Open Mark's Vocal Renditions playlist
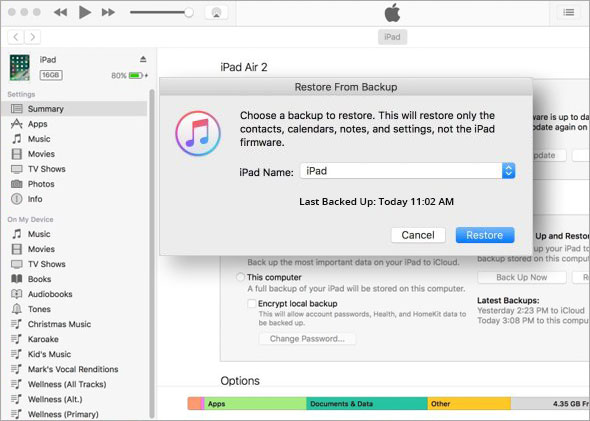This screenshot has height=421, width=590. click(74, 369)
